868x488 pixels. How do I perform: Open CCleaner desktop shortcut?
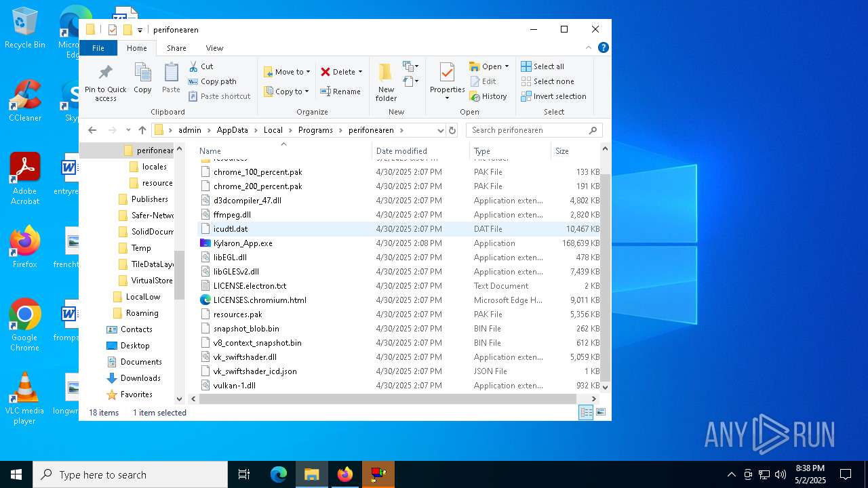pyautogui.click(x=25, y=102)
